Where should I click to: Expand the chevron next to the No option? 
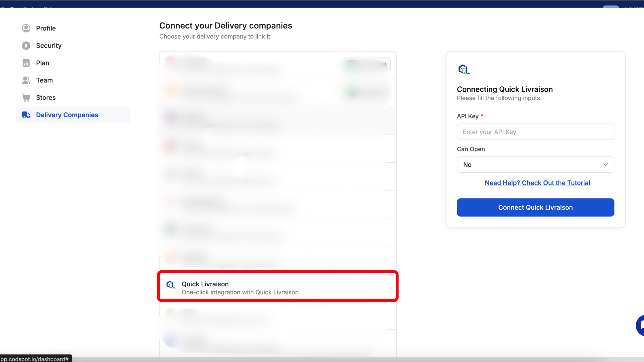click(605, 164)
